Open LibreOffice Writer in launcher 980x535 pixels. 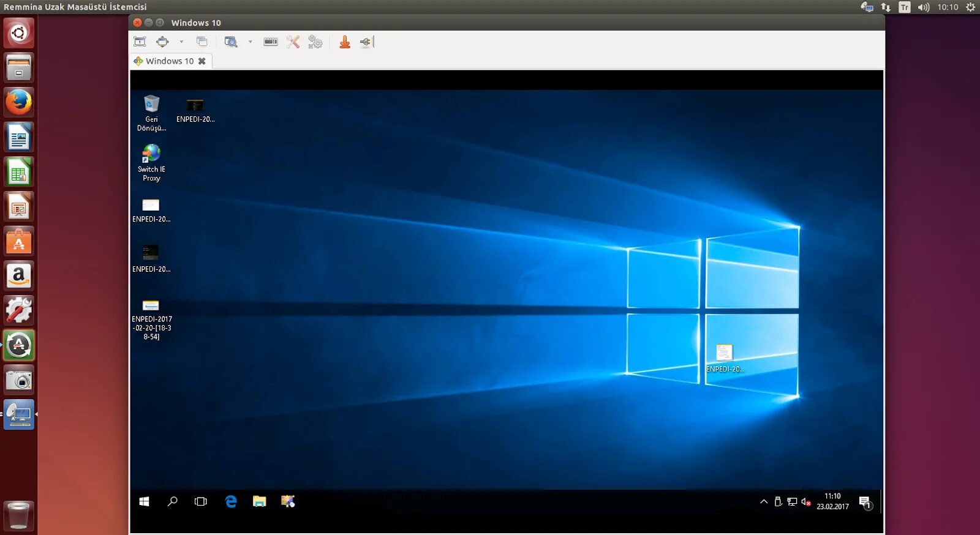pos(18,137)
